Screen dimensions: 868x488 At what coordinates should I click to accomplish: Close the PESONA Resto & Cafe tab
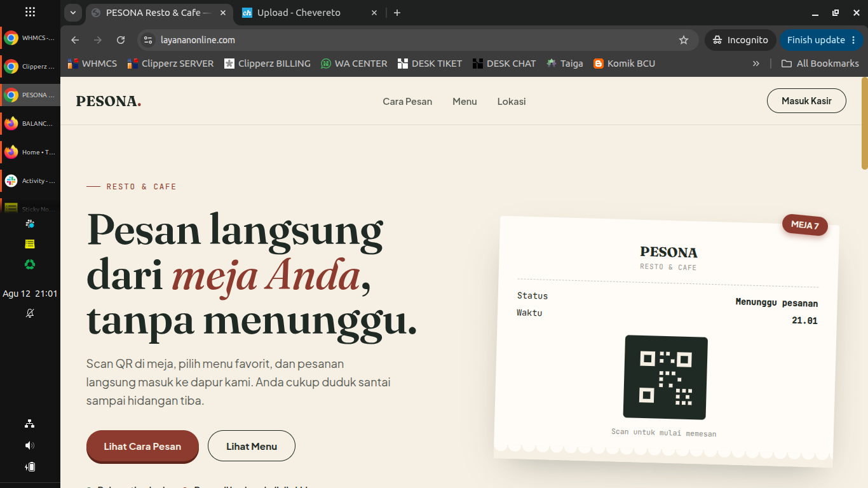pyautogui.click(x=223, y=13)
